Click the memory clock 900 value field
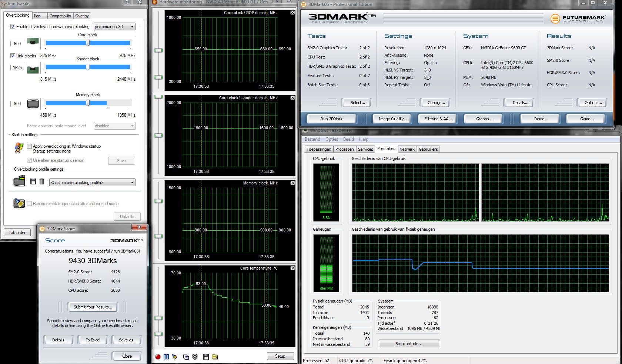622x364 pixels. tap(17, 103)
